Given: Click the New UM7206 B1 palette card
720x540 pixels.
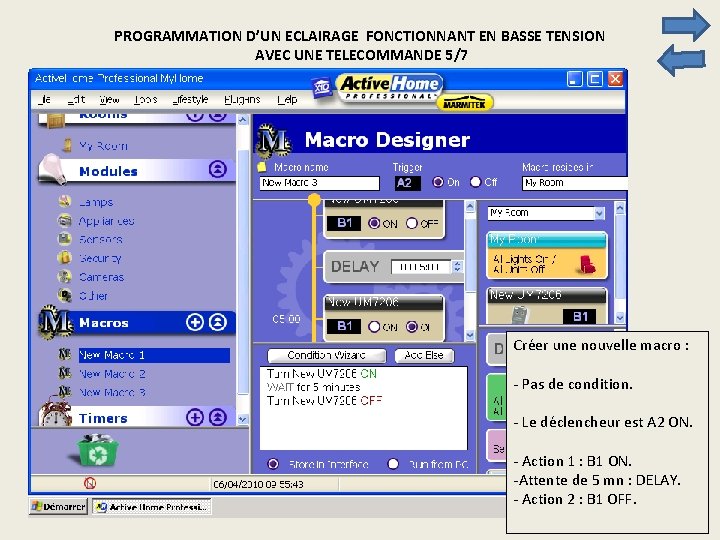Looking at the screenshot, I should coord(547,306).
